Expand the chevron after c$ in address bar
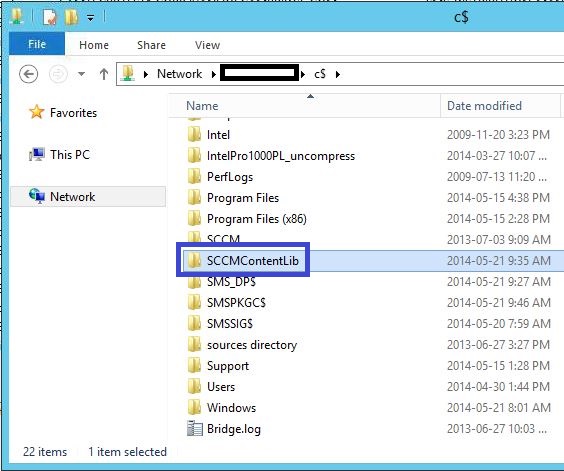 point(337,74)
